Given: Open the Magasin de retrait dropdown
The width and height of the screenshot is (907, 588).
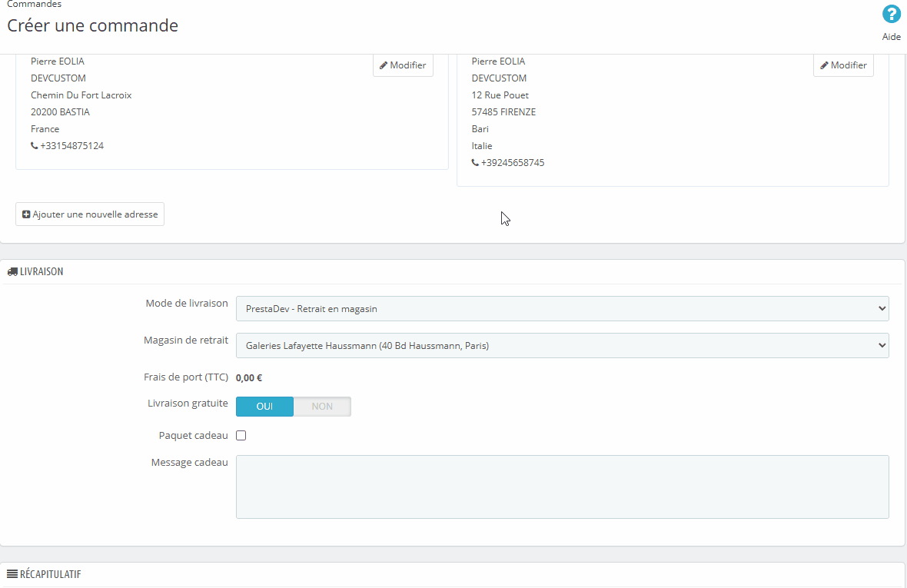Looking at the screenshot, I should (x=562, y=346).
